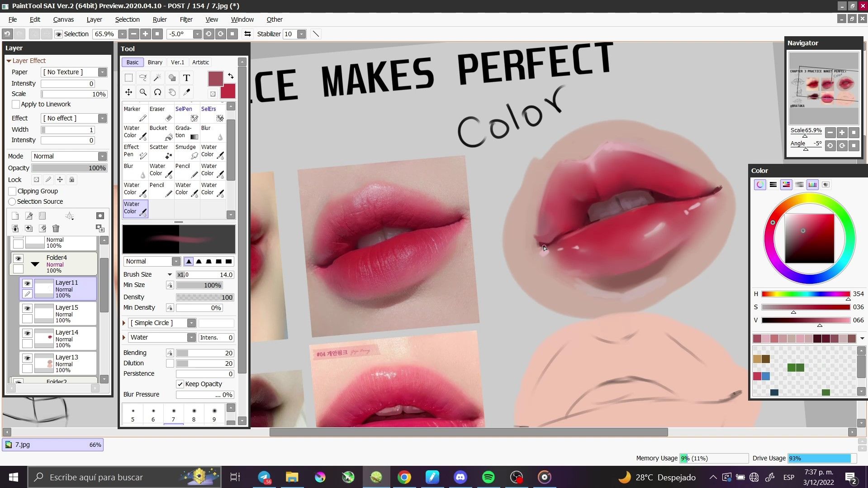Choose the Scatter brush
The height and width of the screenshot is (488, 868).
click(161, 152)
